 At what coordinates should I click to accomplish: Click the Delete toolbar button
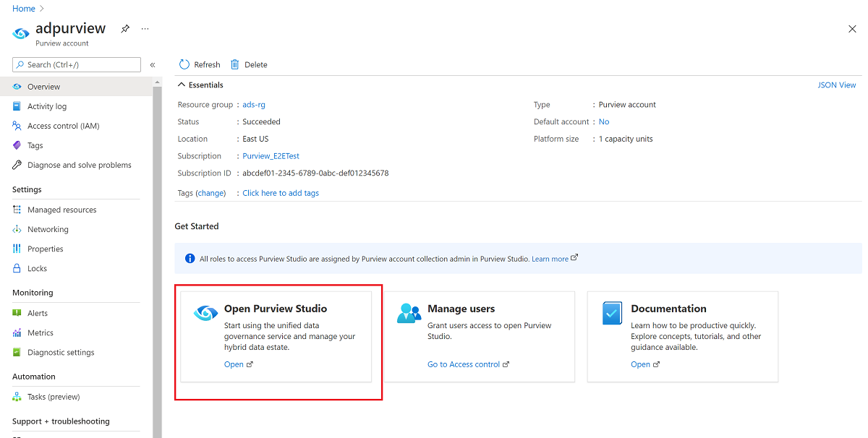click(249, 64)
